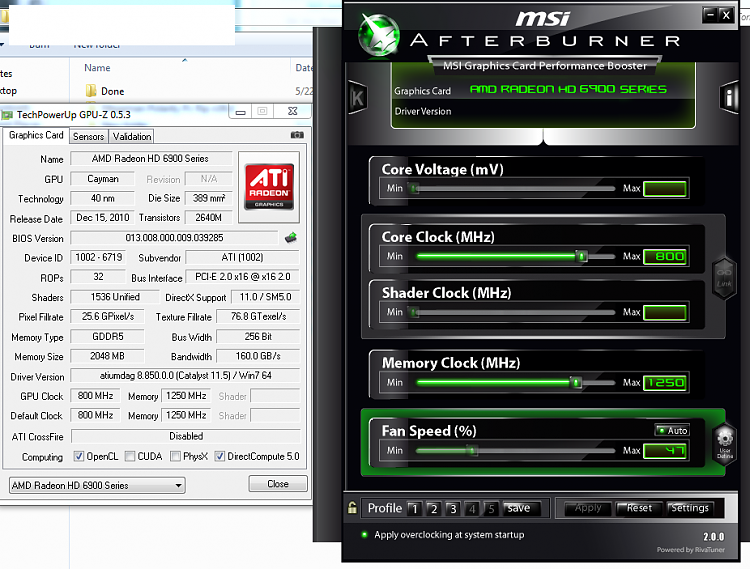Click the Shader Clock slider handle
The image size is (750, 569).
pyautogui.click(x=415, y=312)
